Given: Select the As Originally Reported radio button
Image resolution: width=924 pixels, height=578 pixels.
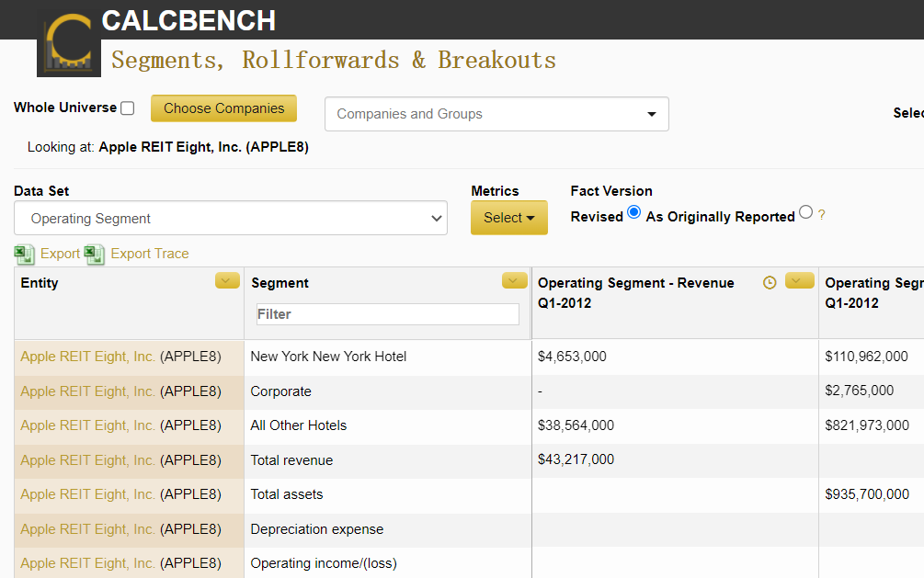Looking at the screenshot, I should pos(806,212).
